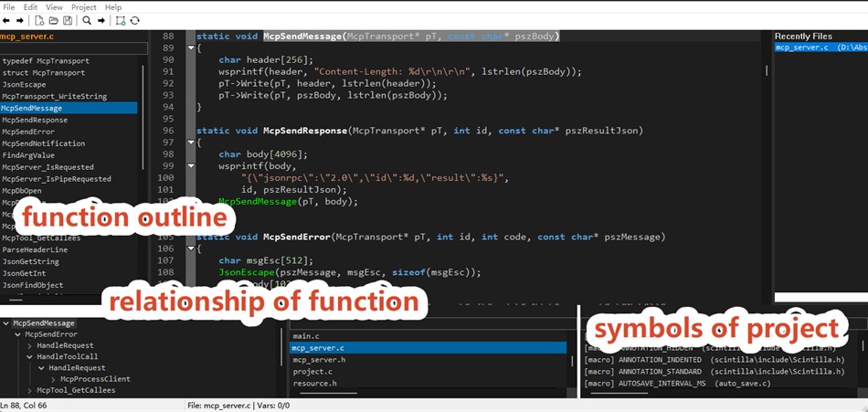Collapse HandleRequest nested under HandleToolCall
The width and height of the screenshot is (868, 412).
(41, 368)
